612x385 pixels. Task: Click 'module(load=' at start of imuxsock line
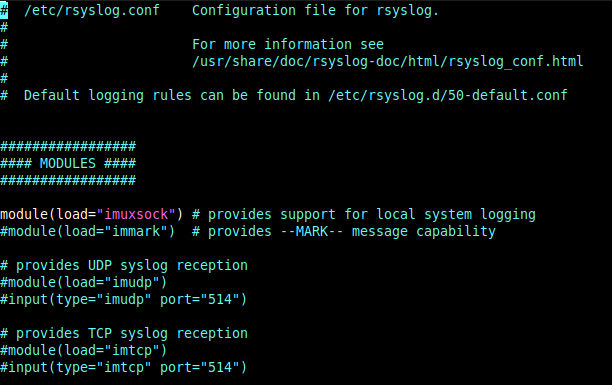click(x=48, y=214)
